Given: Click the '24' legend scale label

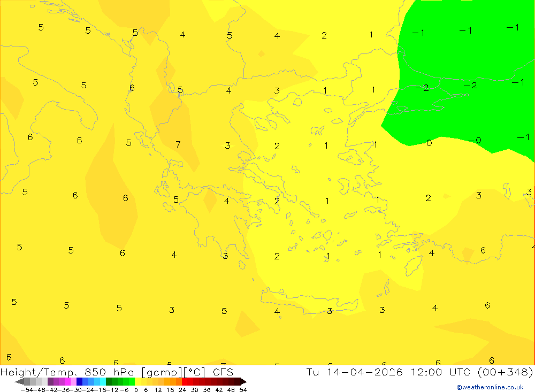Looking at the screenshot, I should click(182, 390).
